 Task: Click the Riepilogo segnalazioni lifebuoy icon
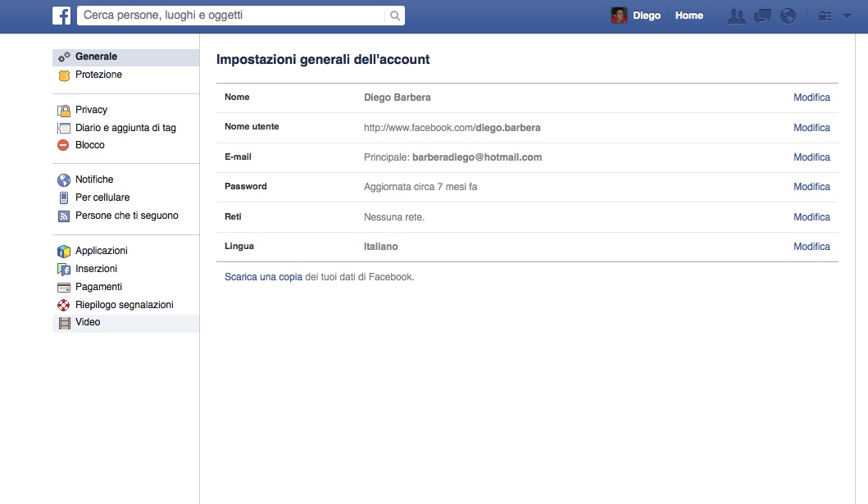click(64, 305)
